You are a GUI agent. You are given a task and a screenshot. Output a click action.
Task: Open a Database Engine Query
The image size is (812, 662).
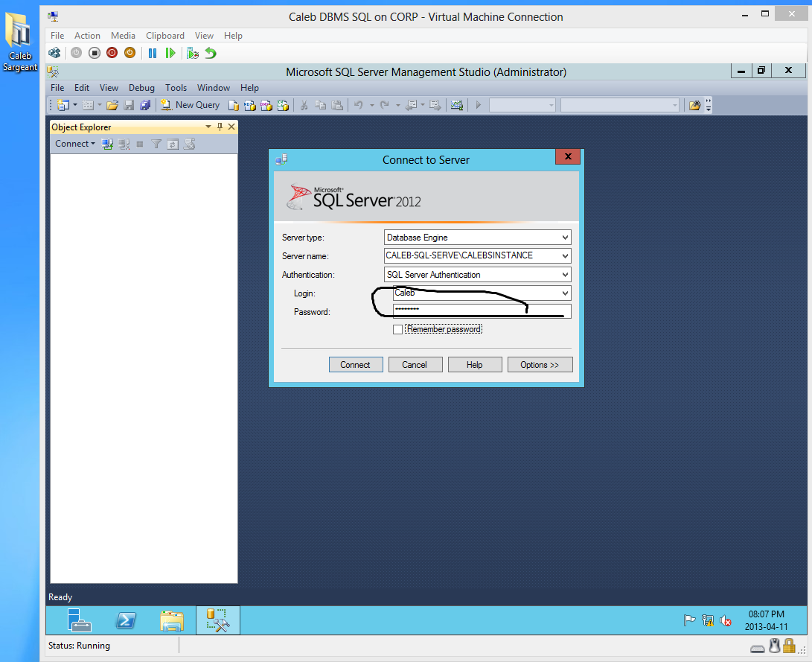[x=234, y=105]
